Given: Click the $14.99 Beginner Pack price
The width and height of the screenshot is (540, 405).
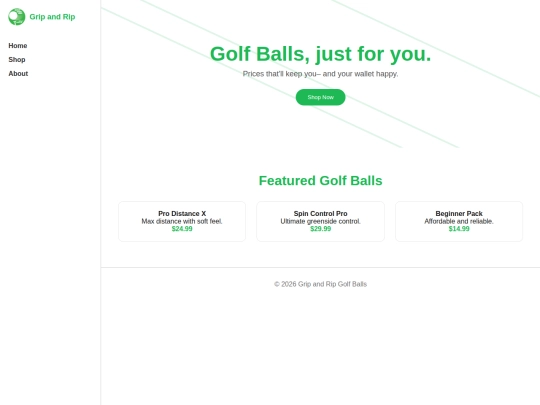Looking at the screenshot, I should (459, 229).
